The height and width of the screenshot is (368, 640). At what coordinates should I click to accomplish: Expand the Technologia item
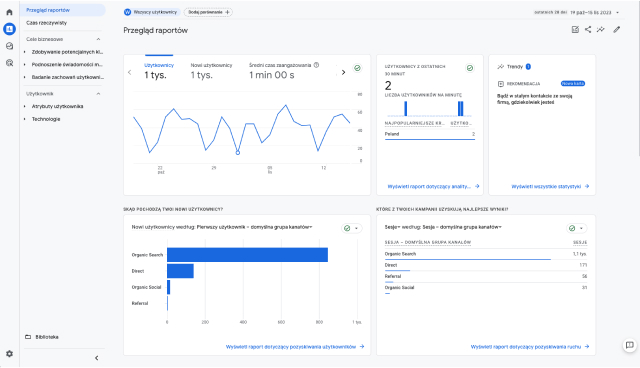[25, 119]
